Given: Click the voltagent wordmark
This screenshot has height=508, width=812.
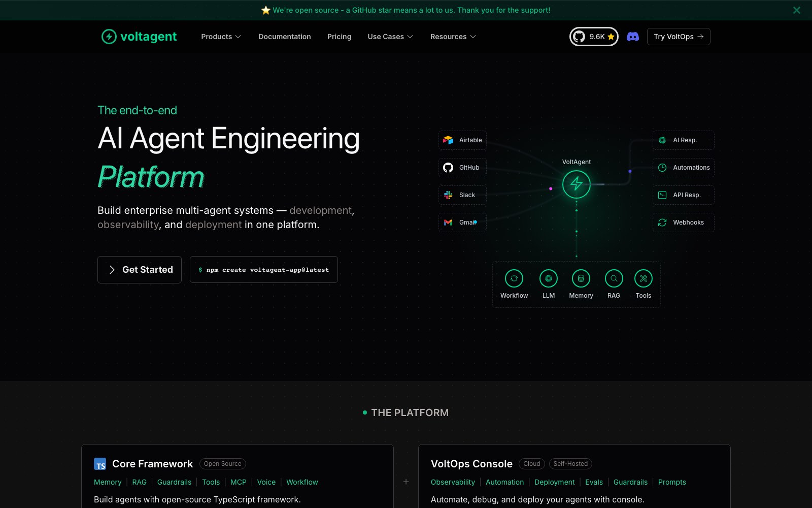Looking at the screenshot, I should tap(148, 37).
